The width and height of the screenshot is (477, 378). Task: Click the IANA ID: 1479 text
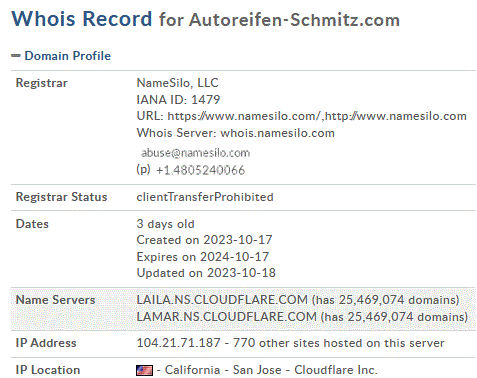178,99
